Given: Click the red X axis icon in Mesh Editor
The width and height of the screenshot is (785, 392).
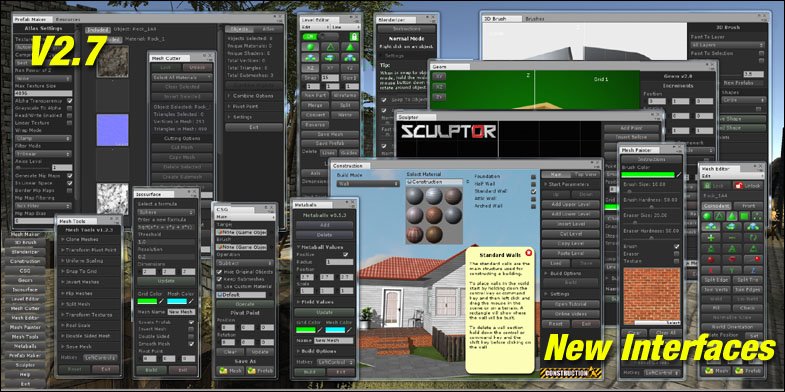Looking at the screenshot, I should pos(710,269).
